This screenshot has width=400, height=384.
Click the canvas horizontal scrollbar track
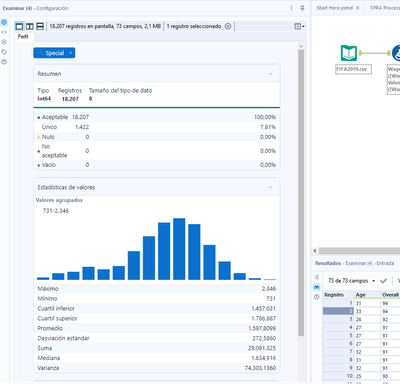[x=359, y=251]
